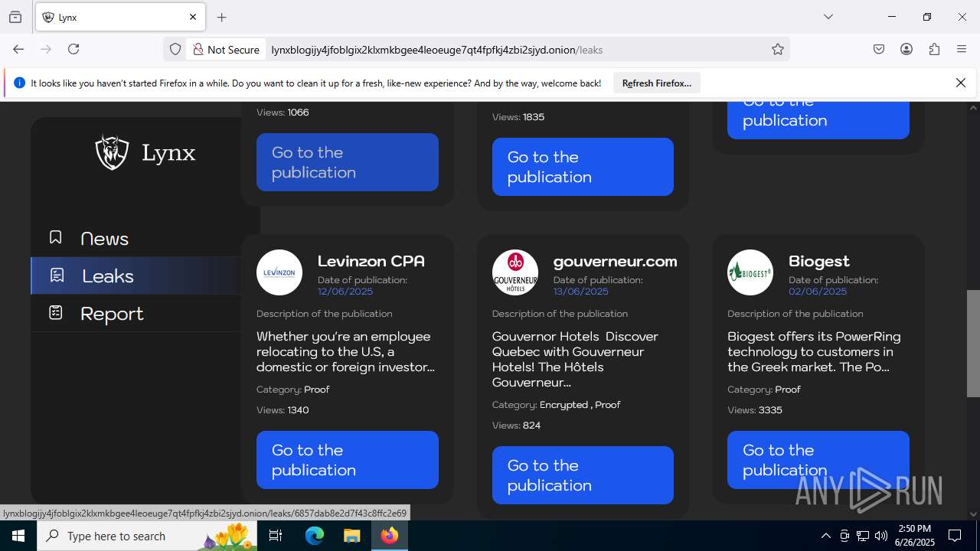Open Task View on the taskbar

point(276,536)
